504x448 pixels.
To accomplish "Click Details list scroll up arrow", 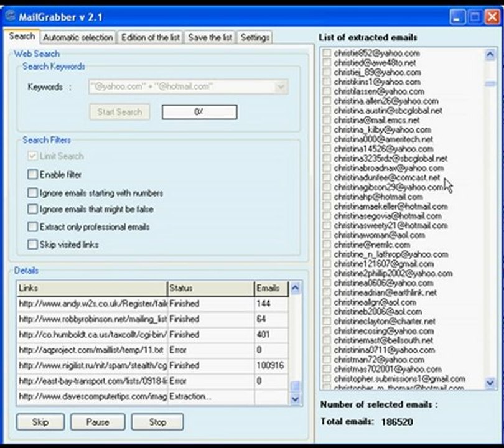I will coord(295,288).
